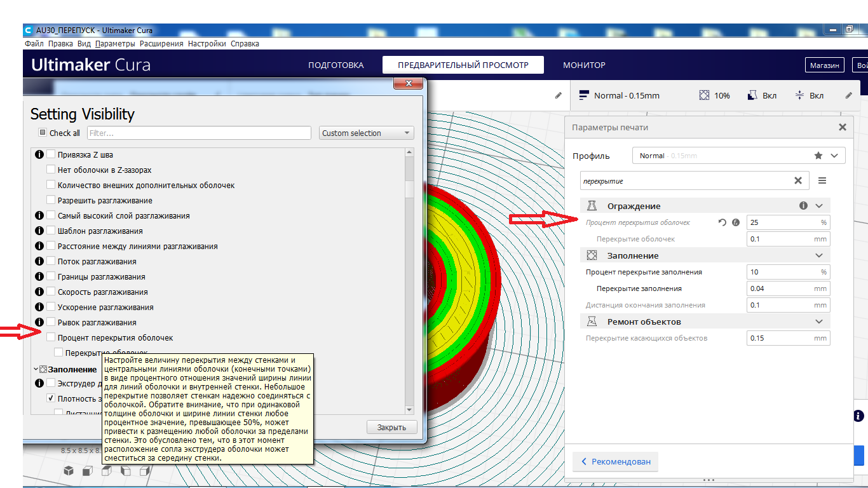Switch to top view cube icon

click(107, 471)
